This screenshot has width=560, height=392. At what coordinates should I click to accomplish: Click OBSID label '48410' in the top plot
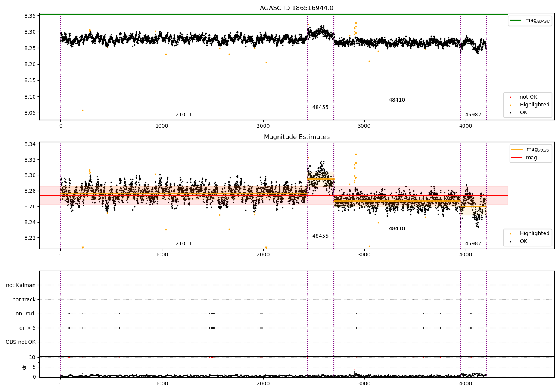point(397,100)
